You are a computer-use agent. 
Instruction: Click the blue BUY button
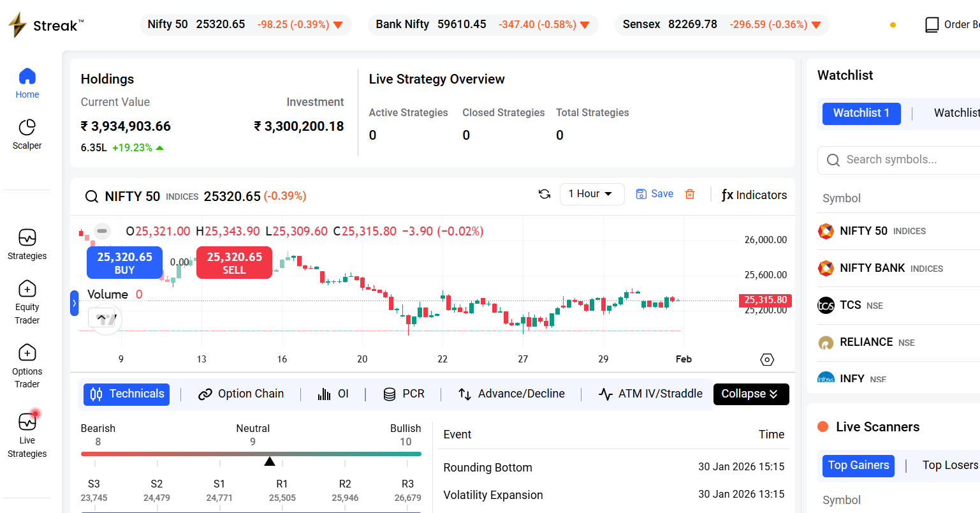124,263
